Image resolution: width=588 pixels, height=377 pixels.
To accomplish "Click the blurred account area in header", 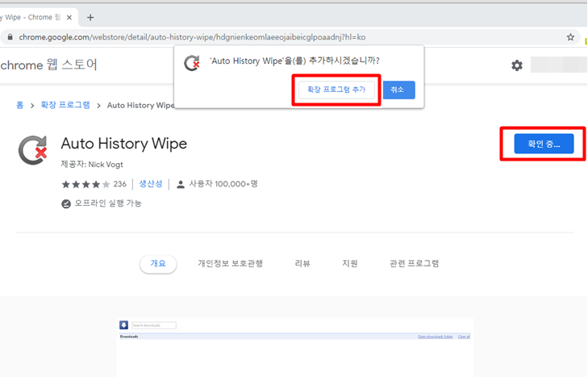I will (x=559, y=65).
